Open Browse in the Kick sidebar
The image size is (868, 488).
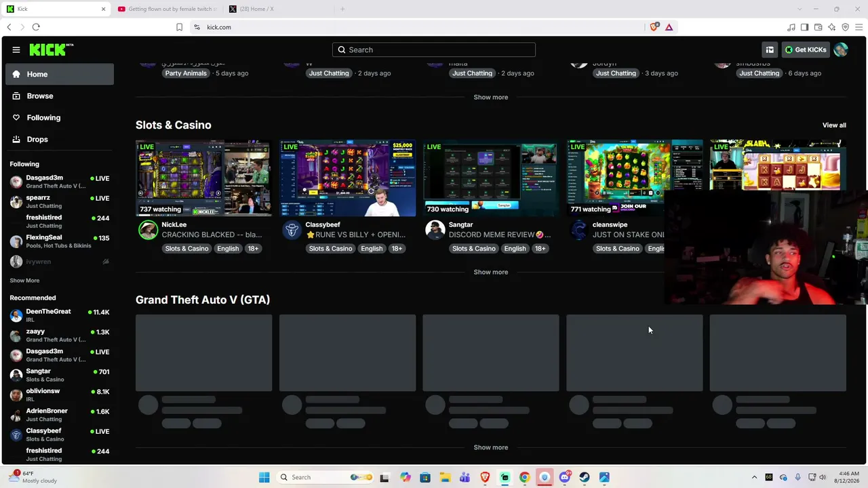point(60,96)
